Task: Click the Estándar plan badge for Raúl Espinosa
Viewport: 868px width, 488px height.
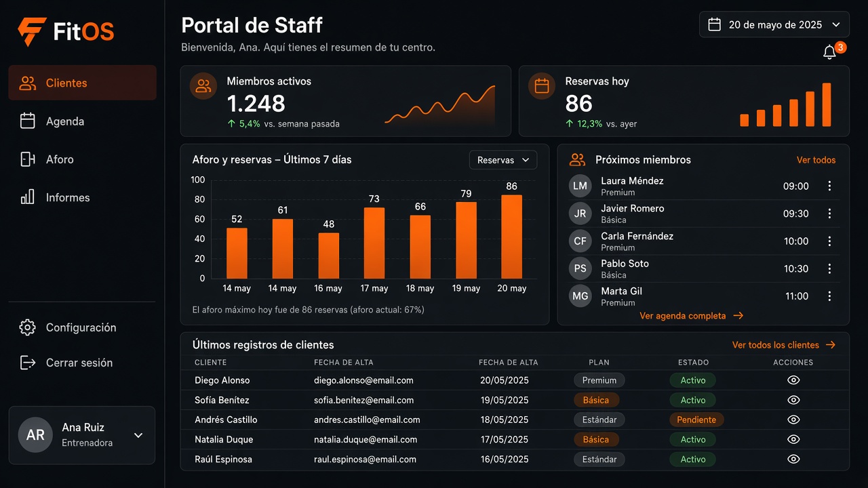Action: tap(600, 459)
